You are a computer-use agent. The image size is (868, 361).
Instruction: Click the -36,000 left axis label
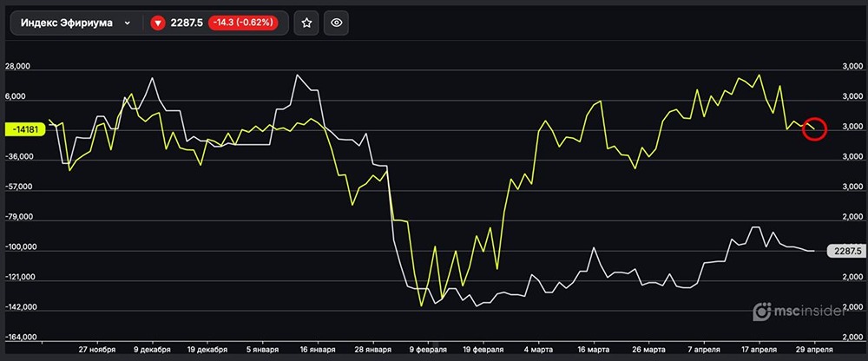coord(19,157)
